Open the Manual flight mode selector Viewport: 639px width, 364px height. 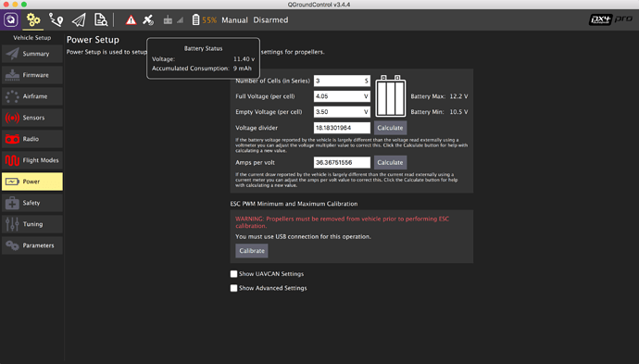[x=234, y=20]
